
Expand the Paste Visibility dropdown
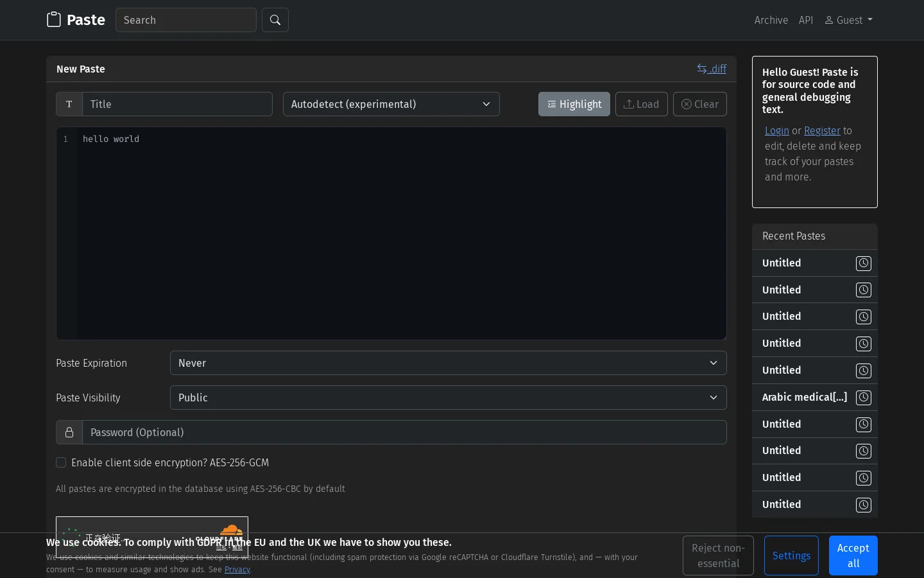tap(449, 398)
